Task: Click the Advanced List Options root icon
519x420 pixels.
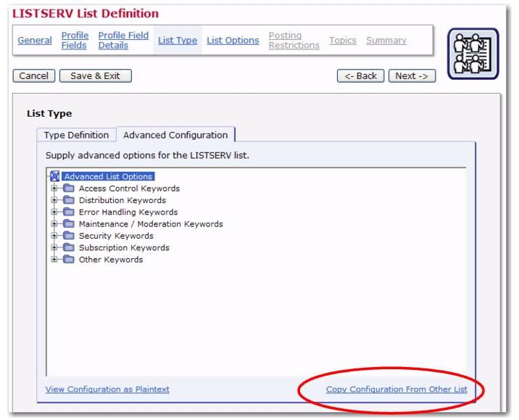Action: point(55,176)
